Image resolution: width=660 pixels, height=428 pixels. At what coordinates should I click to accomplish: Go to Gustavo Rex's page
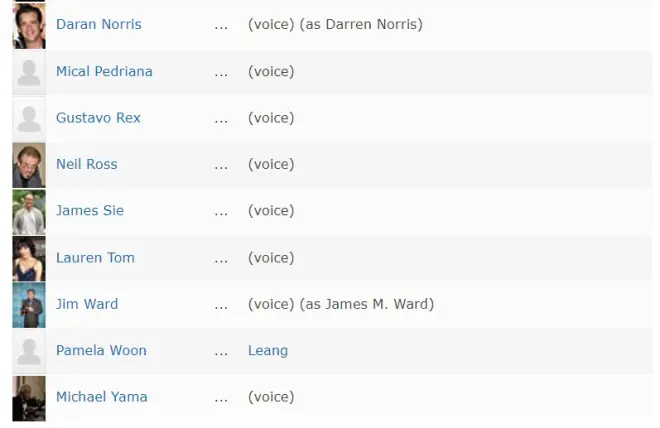(98, 118)
